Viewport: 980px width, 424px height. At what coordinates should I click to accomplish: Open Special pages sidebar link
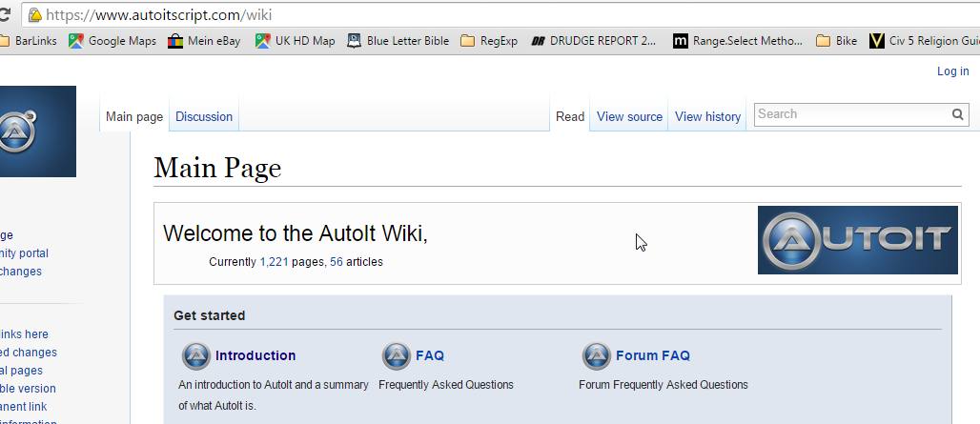(21, 371)
